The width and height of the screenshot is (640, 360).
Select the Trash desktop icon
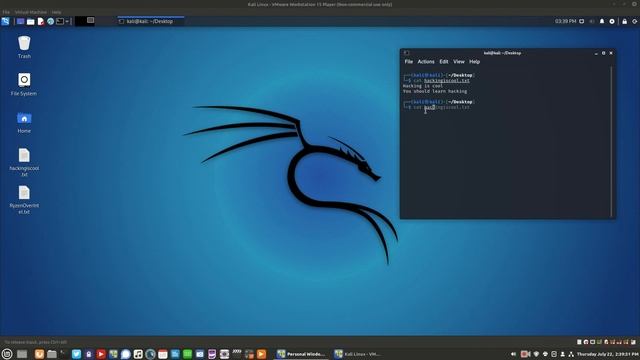[24, 47]
